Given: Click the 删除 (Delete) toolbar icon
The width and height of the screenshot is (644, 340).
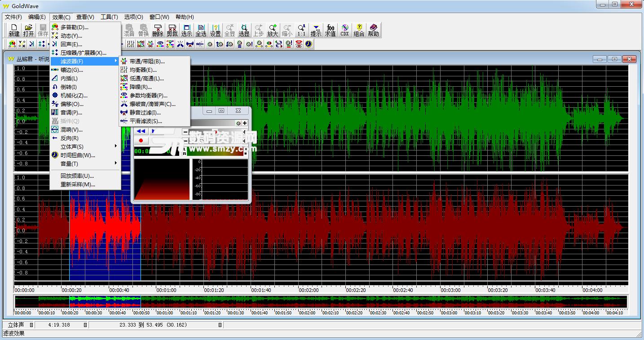Looking at the screenshot, I should (x=158, y=30).
